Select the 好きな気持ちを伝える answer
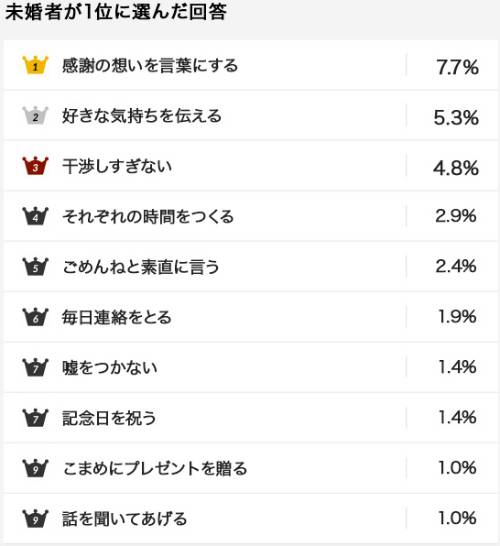This screenshot has width=500, height=546. point(142,116)
